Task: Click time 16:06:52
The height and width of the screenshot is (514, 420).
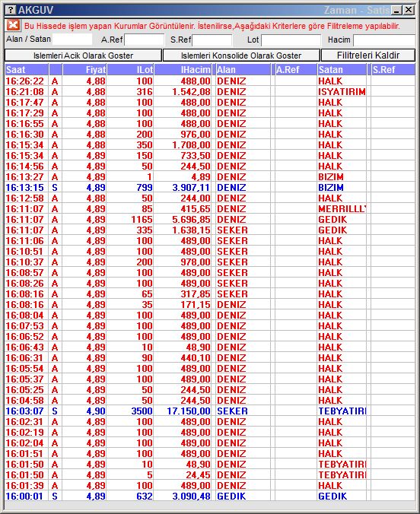Action: click(24, 337)
